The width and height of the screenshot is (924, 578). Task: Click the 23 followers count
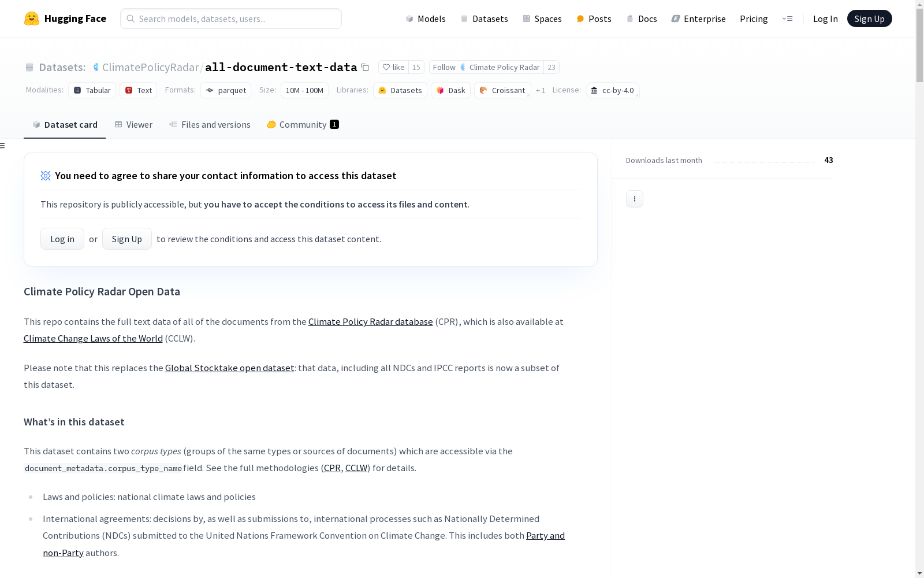[x=552, y=67]
